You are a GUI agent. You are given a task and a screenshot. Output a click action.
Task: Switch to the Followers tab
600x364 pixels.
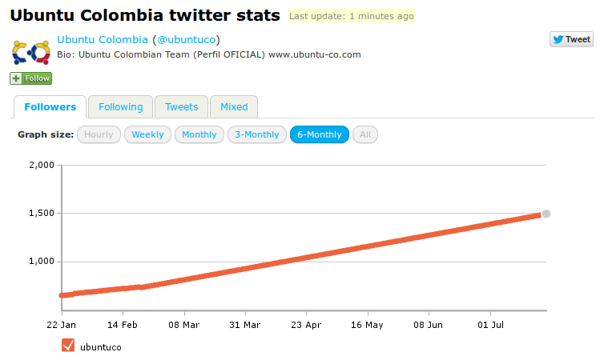click(50, 107)
